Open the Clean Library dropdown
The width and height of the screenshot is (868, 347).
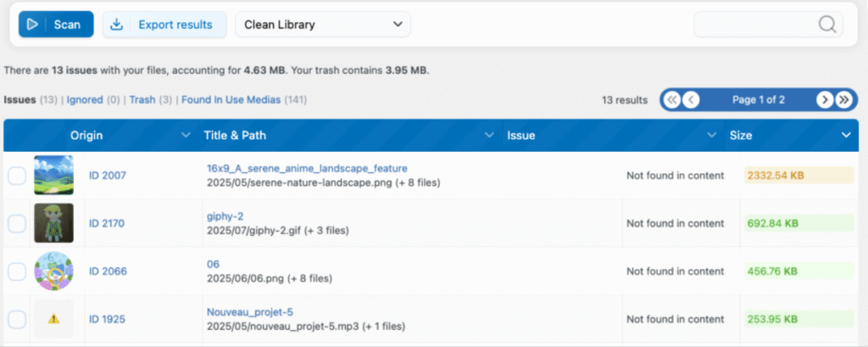click(322, 25)
